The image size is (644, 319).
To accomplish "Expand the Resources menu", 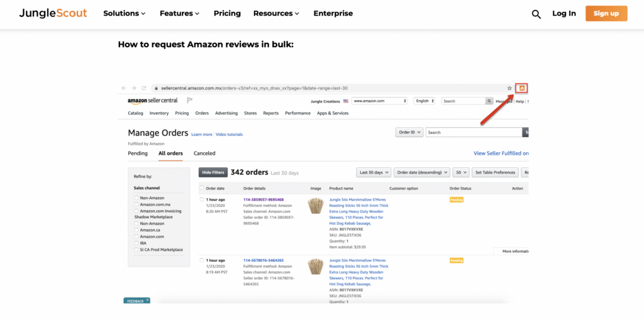I will click(x=277, y=13).
